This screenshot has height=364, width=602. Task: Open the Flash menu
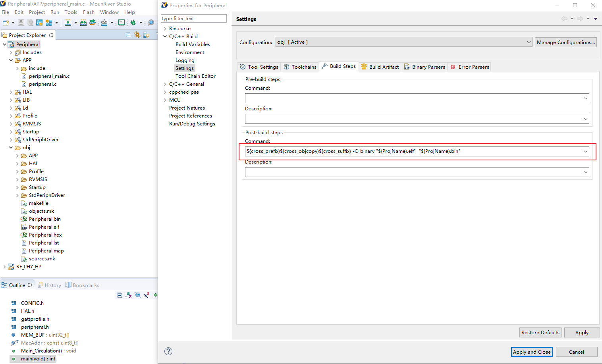89,12
